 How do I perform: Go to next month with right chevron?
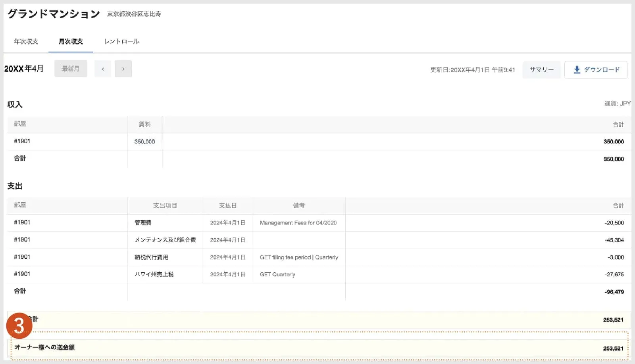(123, 69)
